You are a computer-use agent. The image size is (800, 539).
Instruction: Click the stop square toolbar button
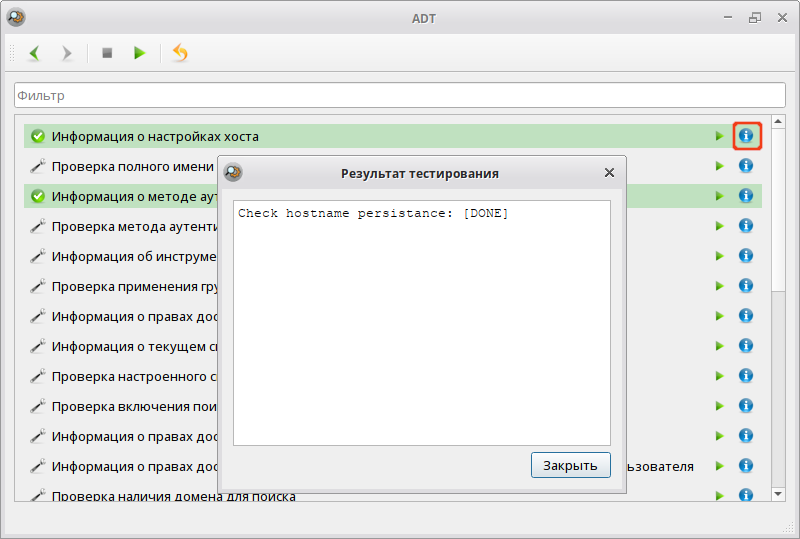coord(107,53)
